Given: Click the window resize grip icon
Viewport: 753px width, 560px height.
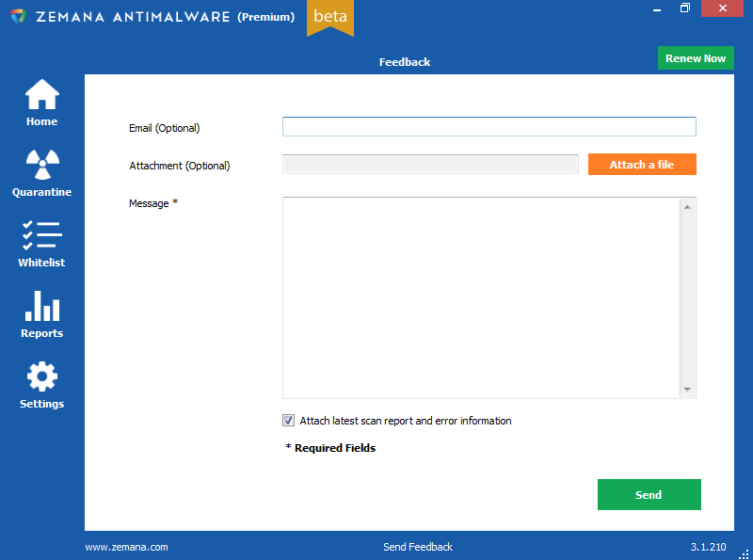Looking at the screenshot, I should tap(744, 554).
